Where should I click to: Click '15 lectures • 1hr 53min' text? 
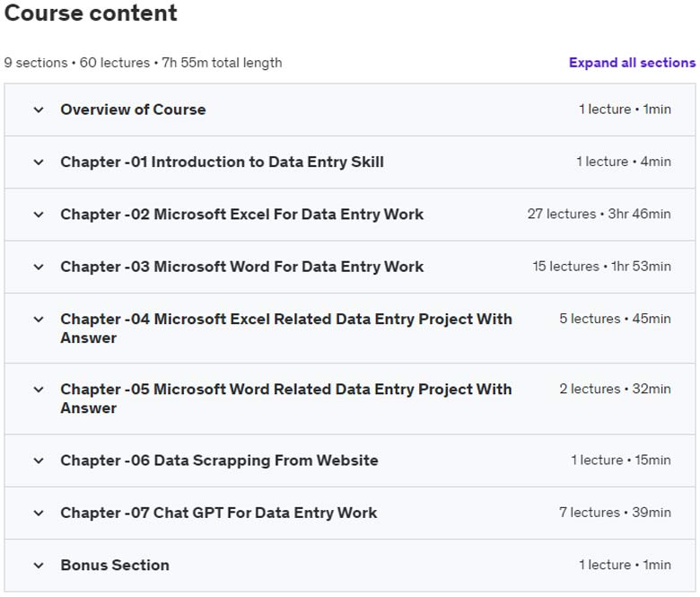coord(602,267)
